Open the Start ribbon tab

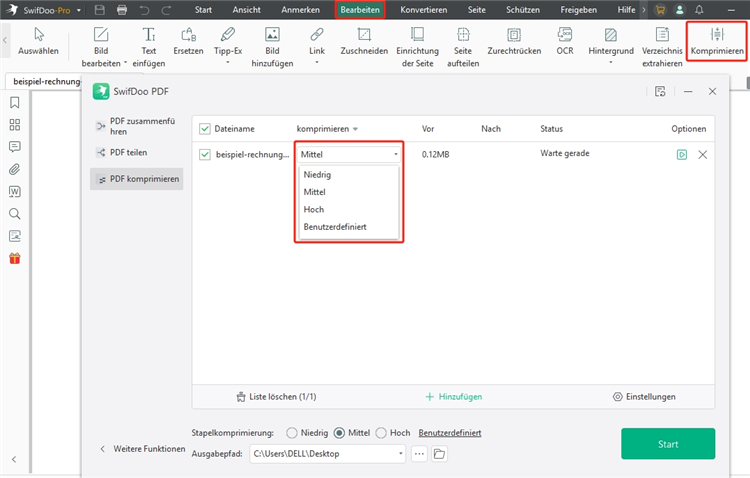(x=203, y=10)
